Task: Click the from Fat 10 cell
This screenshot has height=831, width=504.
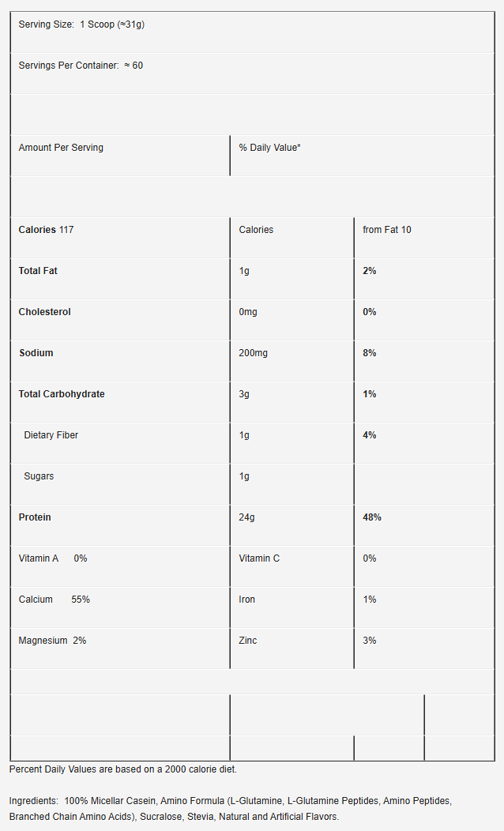Action: 424,238
